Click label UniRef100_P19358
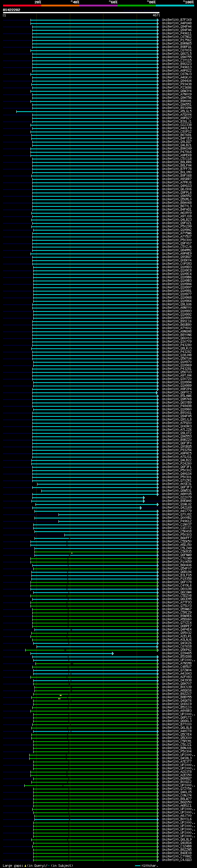 click(x=177, y=579)
